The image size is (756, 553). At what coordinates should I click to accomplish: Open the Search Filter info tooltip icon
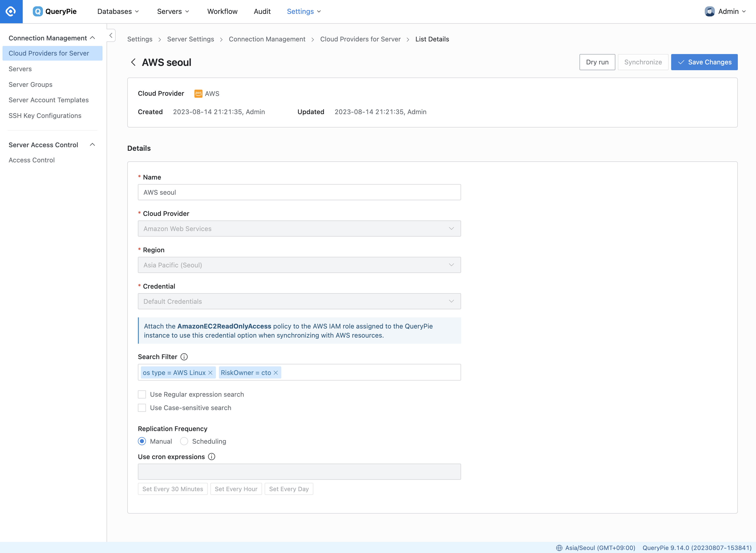184,357
